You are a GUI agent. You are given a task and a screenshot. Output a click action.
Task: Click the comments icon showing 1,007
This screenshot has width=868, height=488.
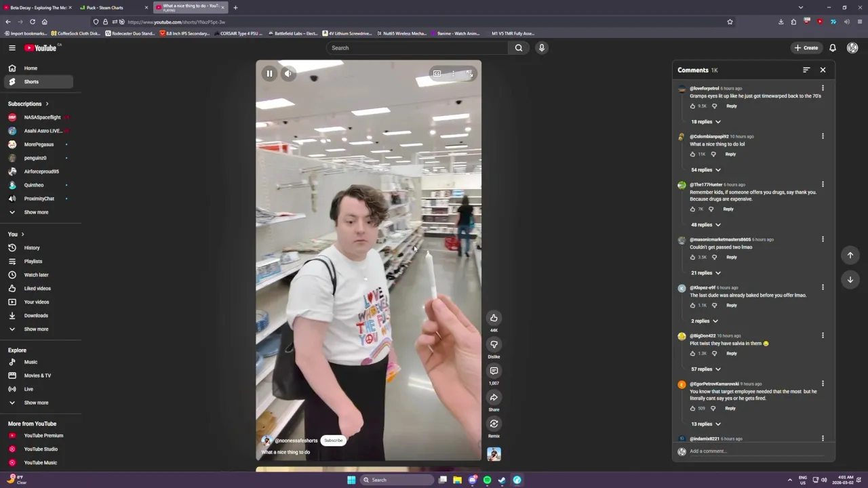point(494,371)
